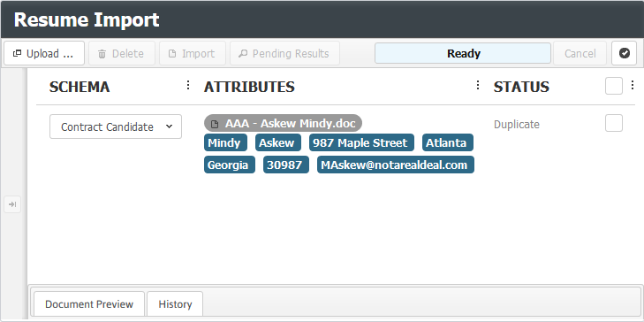Viewport: 644px width, 322px height.
Task: Open the STATUS column kebab menu
Action: pos(633,85)
